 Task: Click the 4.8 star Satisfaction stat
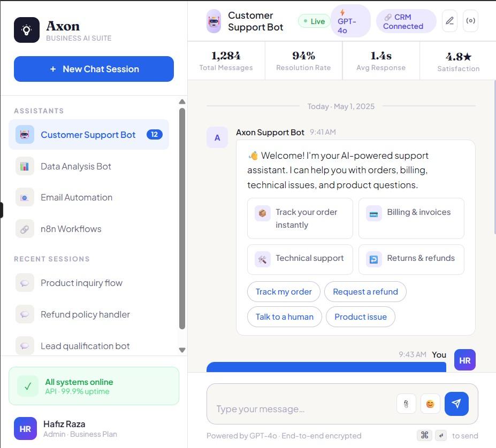coord(458,61)
